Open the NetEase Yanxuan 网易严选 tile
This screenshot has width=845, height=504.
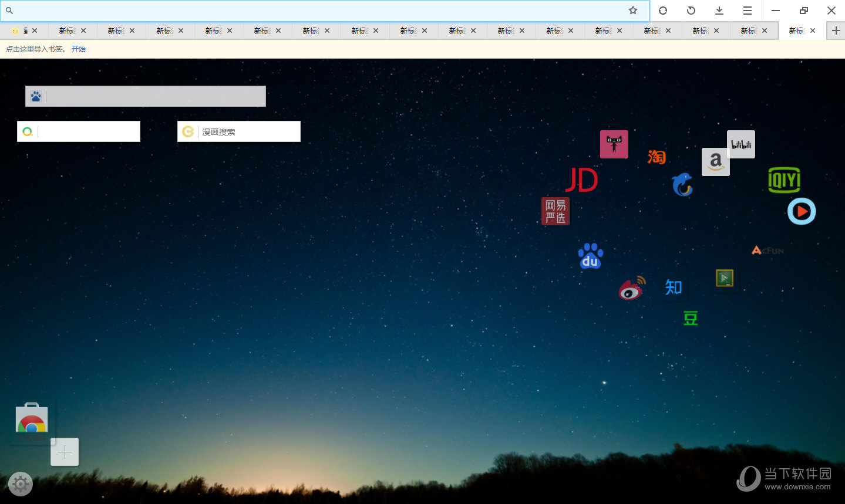(x=555, y=211)
